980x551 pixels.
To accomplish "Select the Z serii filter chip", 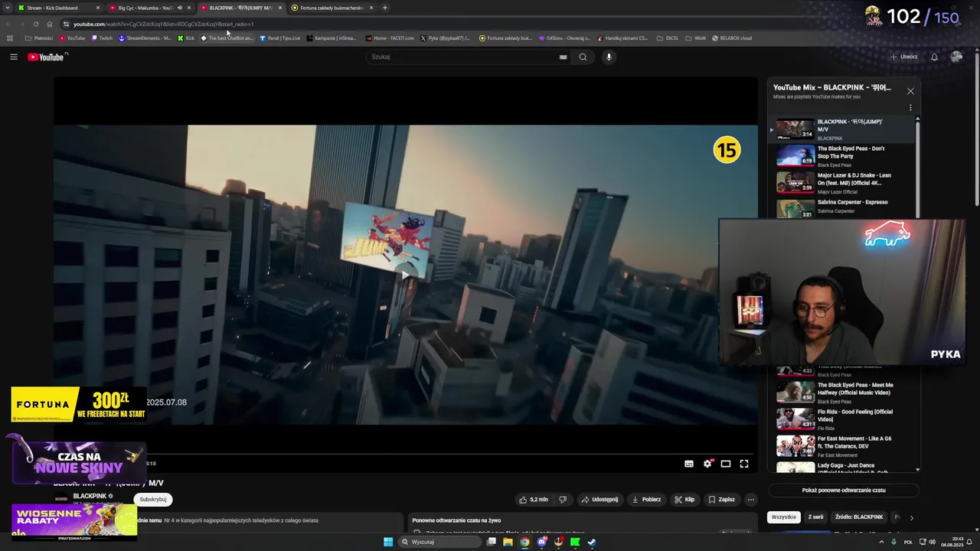I will click(x=815, y=517).
